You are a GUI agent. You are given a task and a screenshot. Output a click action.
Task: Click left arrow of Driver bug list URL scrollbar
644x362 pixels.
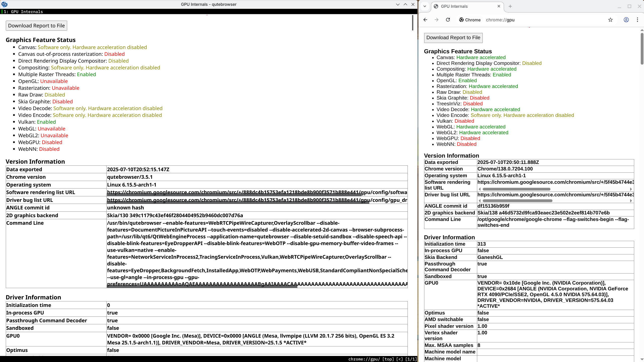(x=480, y=201)
